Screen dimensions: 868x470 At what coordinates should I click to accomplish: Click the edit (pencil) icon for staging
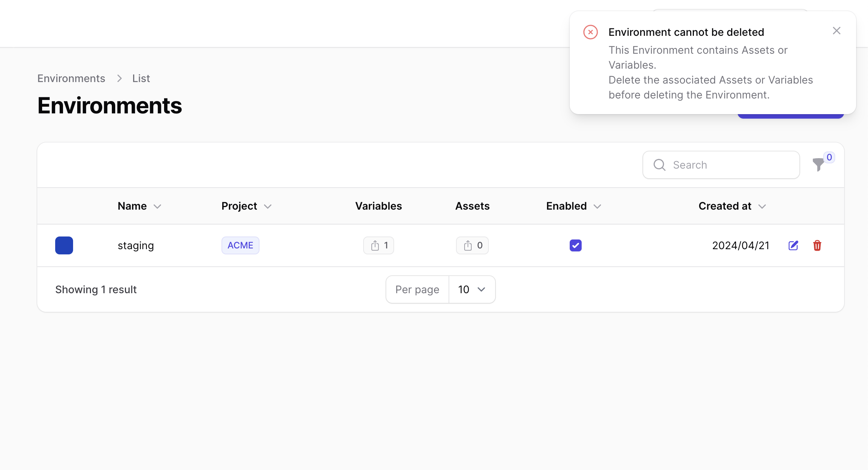[793, 245]
